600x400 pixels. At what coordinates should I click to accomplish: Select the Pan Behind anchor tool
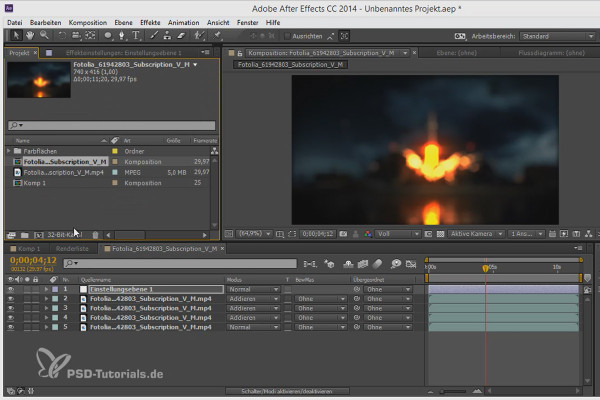tap(90, 36)
